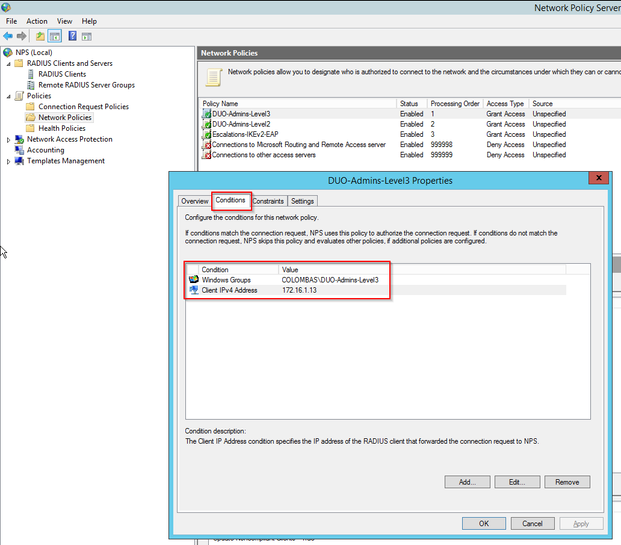Click the OK button
Viewport: 621px width, 545px height.
484,523
